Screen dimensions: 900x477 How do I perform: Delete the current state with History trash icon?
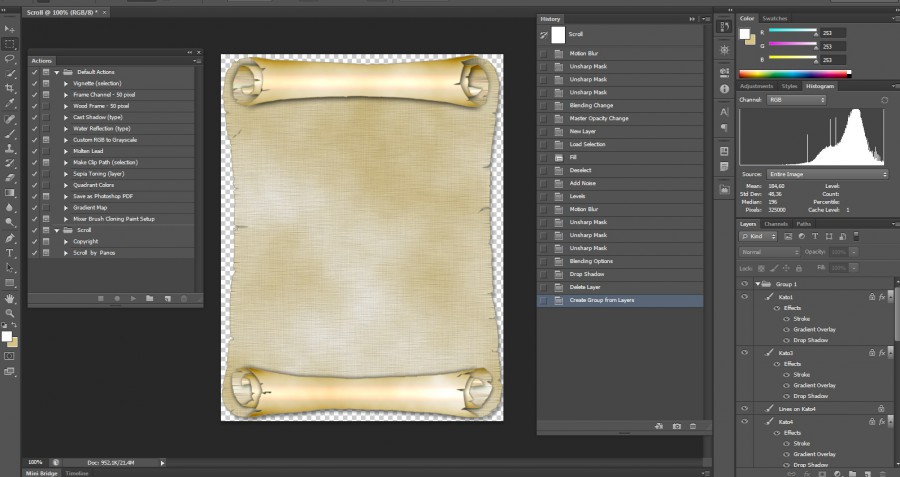693,426
